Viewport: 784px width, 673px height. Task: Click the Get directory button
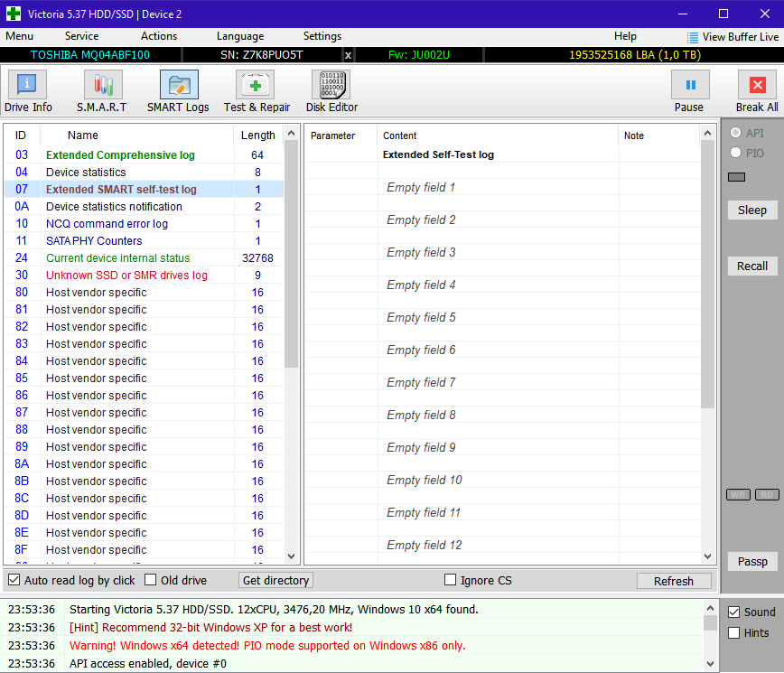(x=275, y=580)
